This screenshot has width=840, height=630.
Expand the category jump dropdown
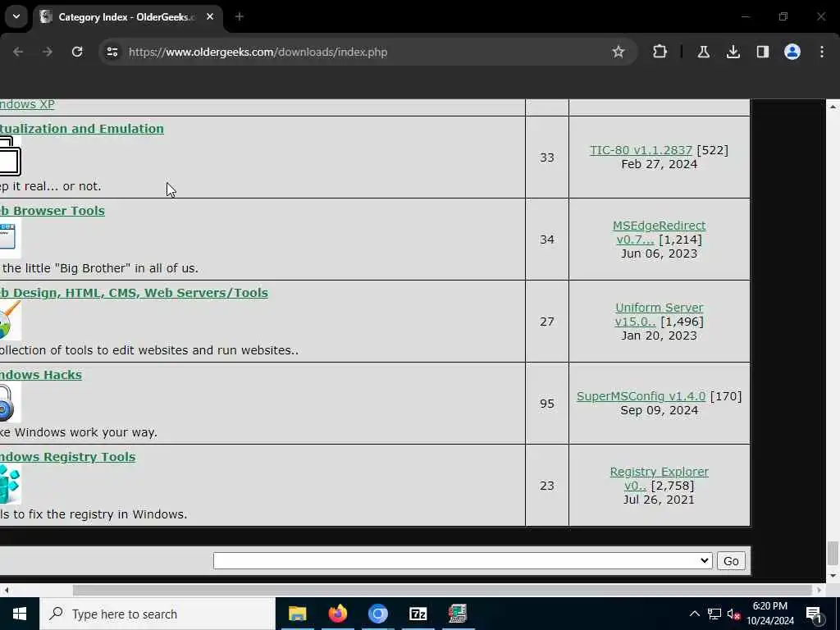(463, 561)
